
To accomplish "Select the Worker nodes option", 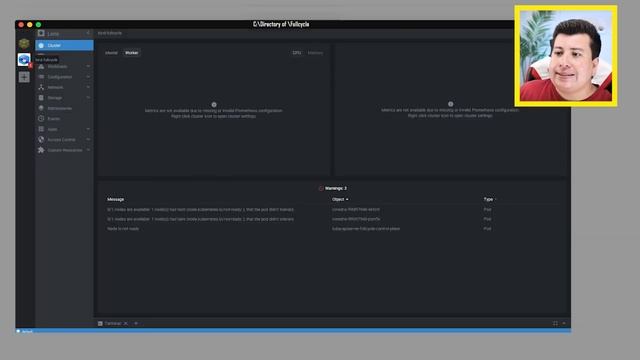I will pyautogui.click(x=131, y=53).
